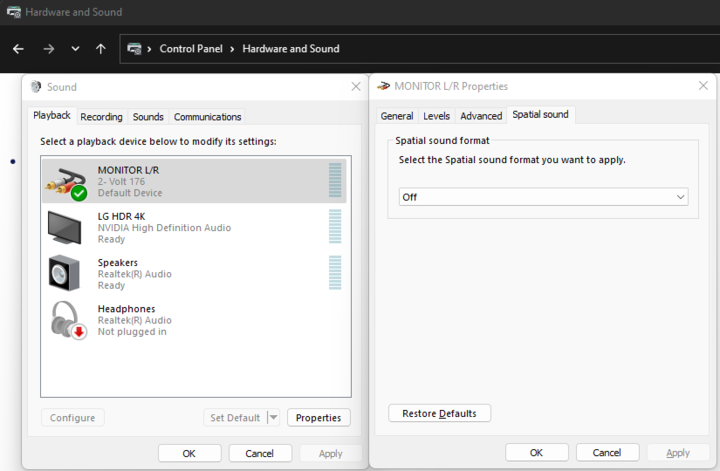Viewport: 720px width, 471px height.
Task: Click the Control Panel icon in address bar
Action: [x=135, y=49]
